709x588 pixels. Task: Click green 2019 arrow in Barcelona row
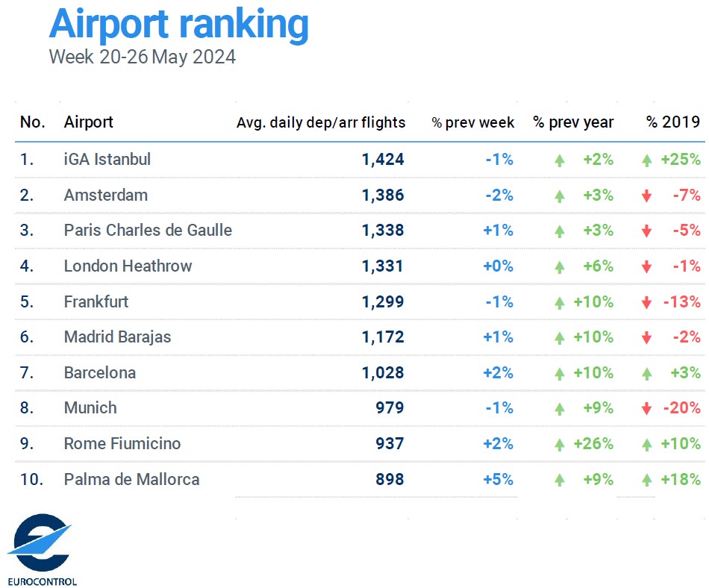click(647, 374)
